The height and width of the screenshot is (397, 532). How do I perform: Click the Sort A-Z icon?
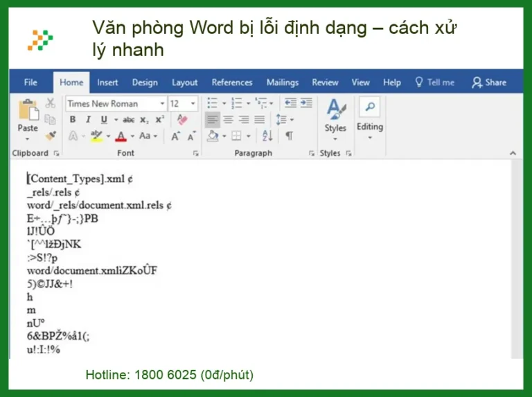click(267, 136)
